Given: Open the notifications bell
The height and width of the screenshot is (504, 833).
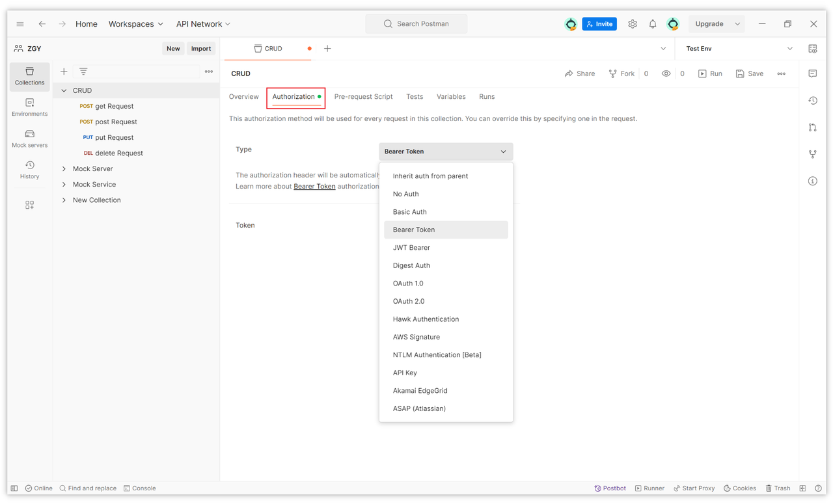Looking at the screenshot, I should point(653,24).
